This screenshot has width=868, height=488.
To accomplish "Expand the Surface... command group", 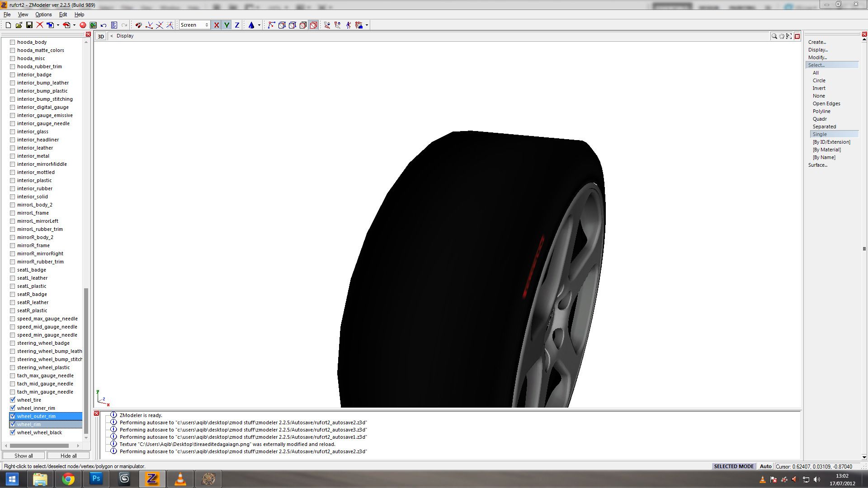I will [818, 165].
